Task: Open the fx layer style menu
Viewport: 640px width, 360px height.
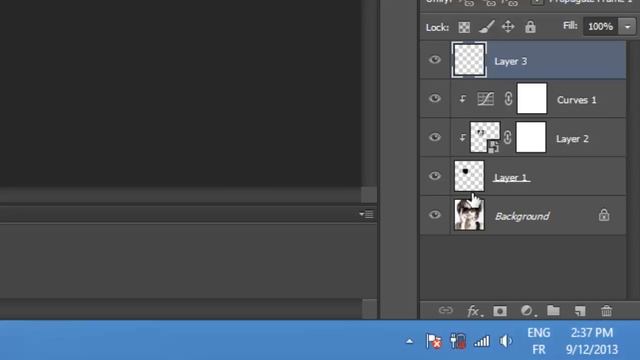Action: coord(474,311)
